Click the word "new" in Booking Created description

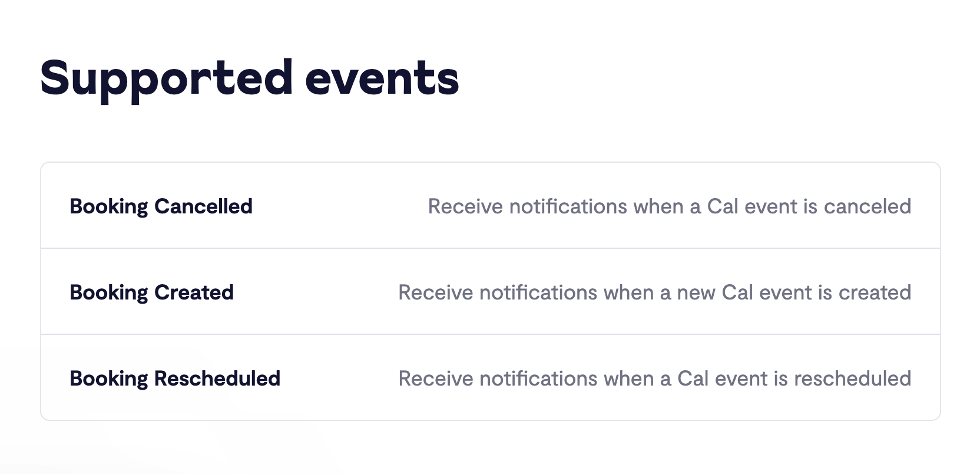(x=696, y=292)
